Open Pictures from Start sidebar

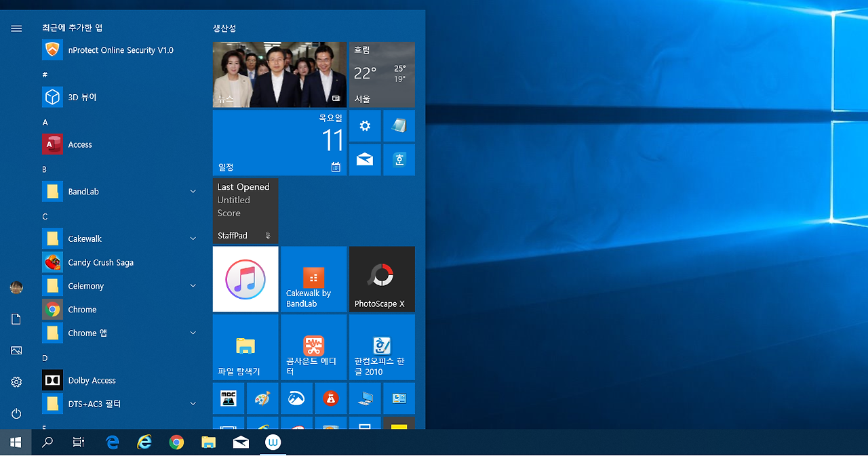tap(16, 350)
